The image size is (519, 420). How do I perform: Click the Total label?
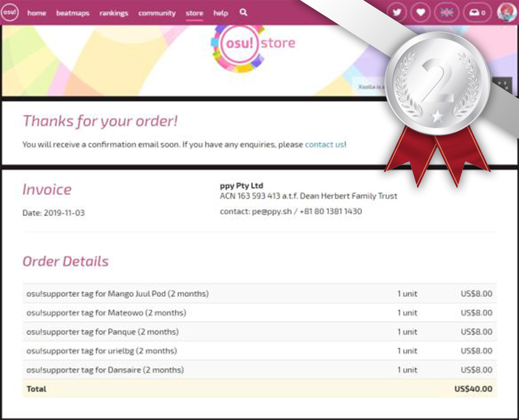coord(36,389)
